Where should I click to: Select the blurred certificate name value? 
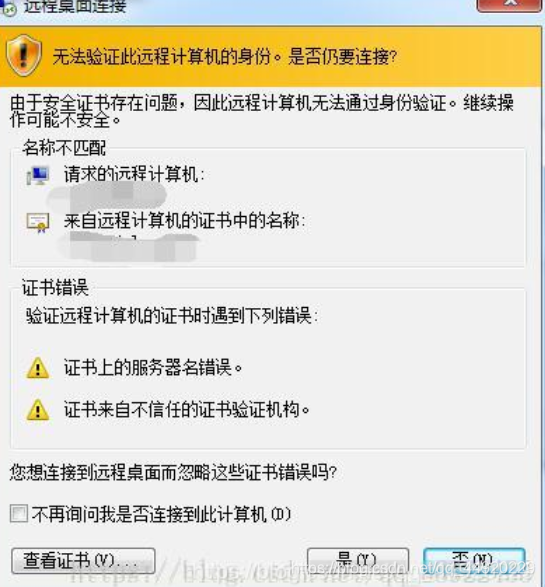click(128, 247)
